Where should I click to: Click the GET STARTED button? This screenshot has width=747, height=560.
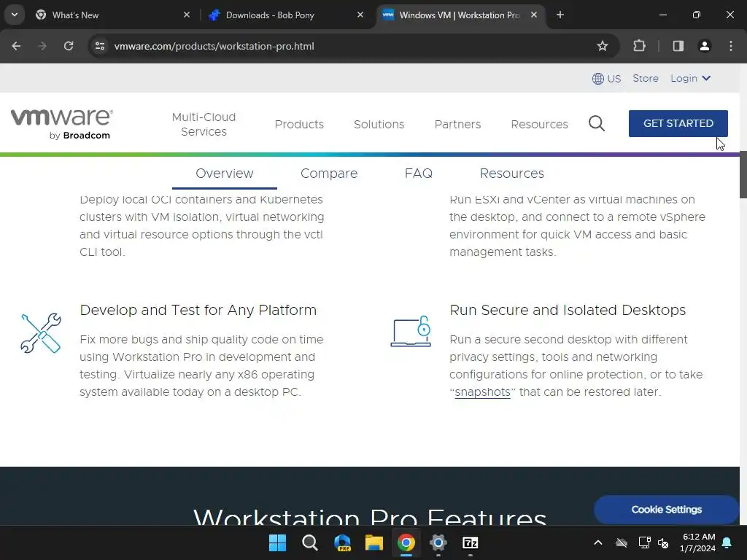coord(678,123)
